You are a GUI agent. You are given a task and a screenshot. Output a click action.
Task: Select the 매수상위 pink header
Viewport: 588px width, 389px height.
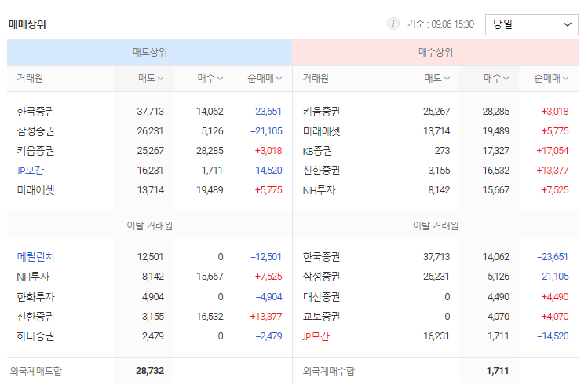pos(435,52)
